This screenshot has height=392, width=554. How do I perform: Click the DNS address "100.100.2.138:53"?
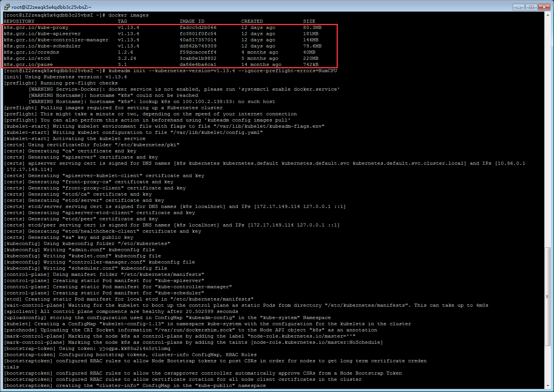(207, 101)
